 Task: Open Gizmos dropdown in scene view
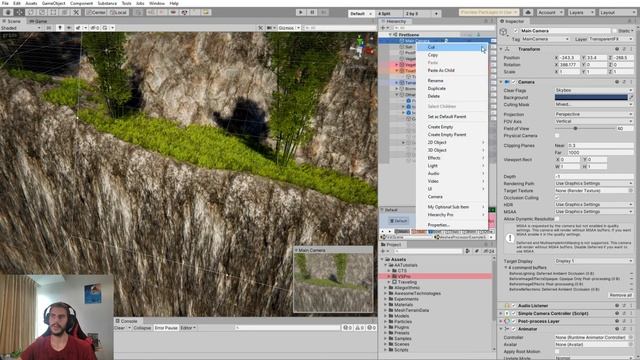tap(289, 28)
